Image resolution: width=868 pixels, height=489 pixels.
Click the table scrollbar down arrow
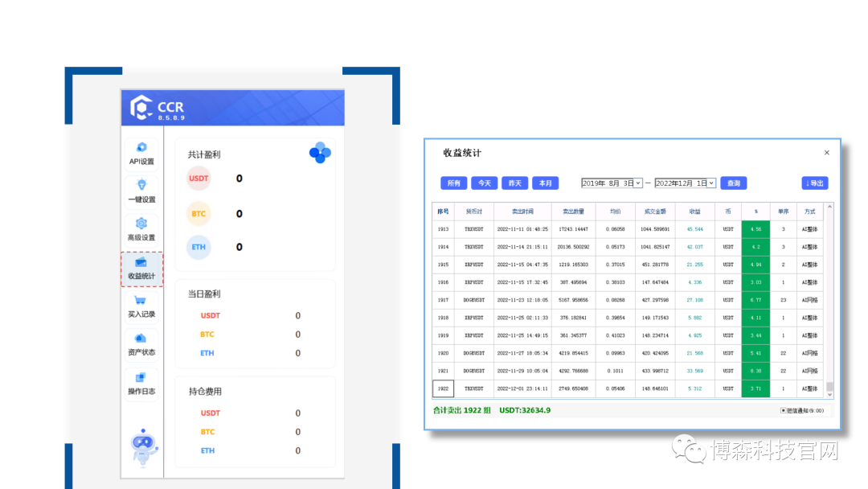click(x=829, y=394)
